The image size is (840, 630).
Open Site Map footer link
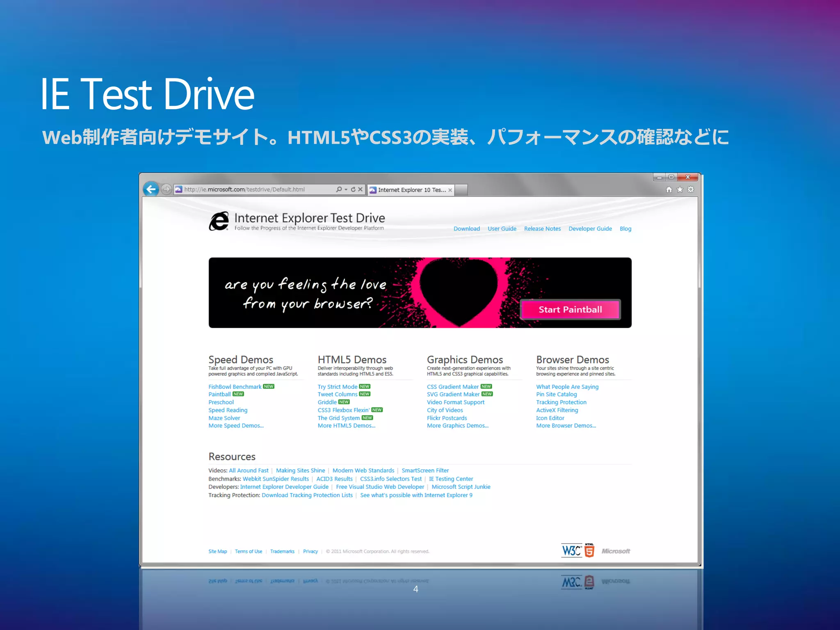point(217,552)
